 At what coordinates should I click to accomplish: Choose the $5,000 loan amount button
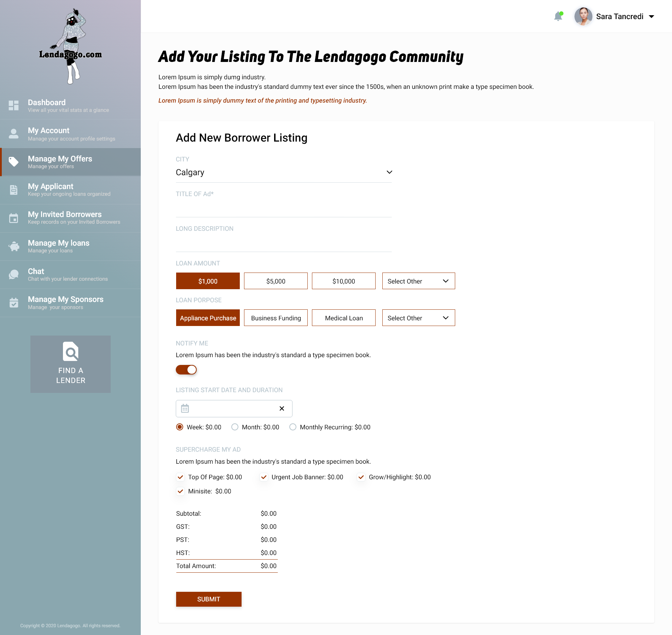[x=276, y=281]
